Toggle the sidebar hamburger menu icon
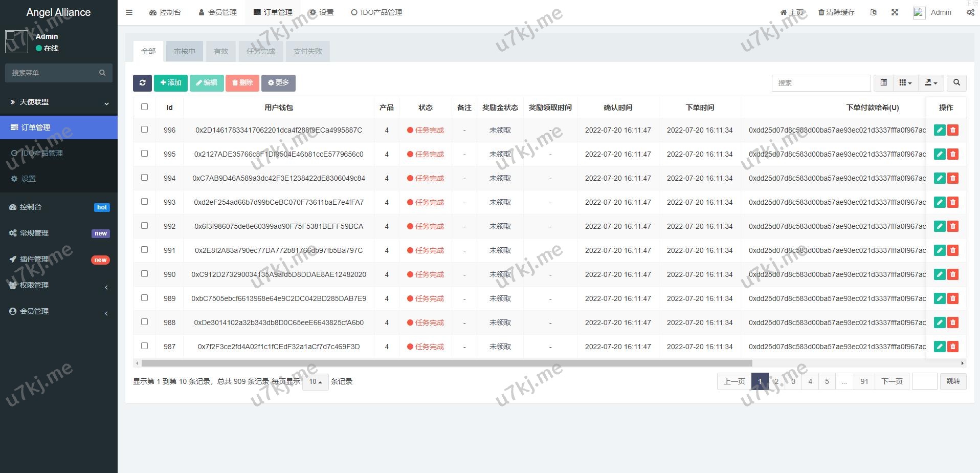Screen dimensions: 980x473 tap(129, 12)
